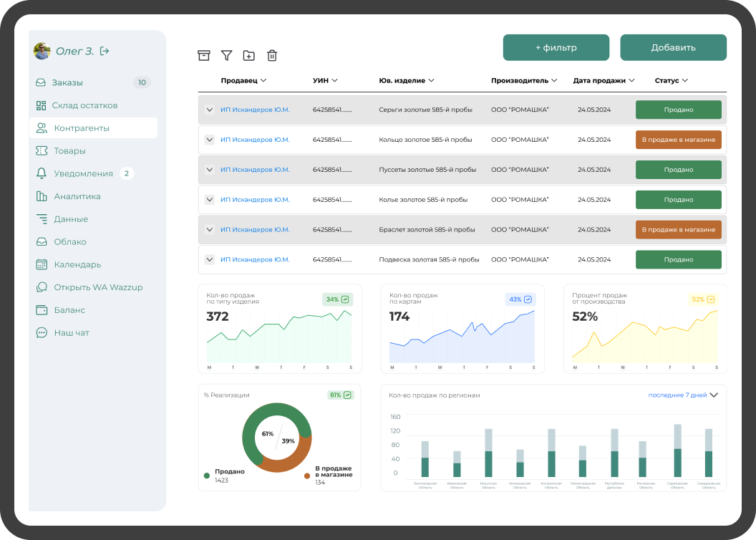The image size is (756, 540).
Task: Expand the Серьги золотые row chevron
Action: click(210, 110)
